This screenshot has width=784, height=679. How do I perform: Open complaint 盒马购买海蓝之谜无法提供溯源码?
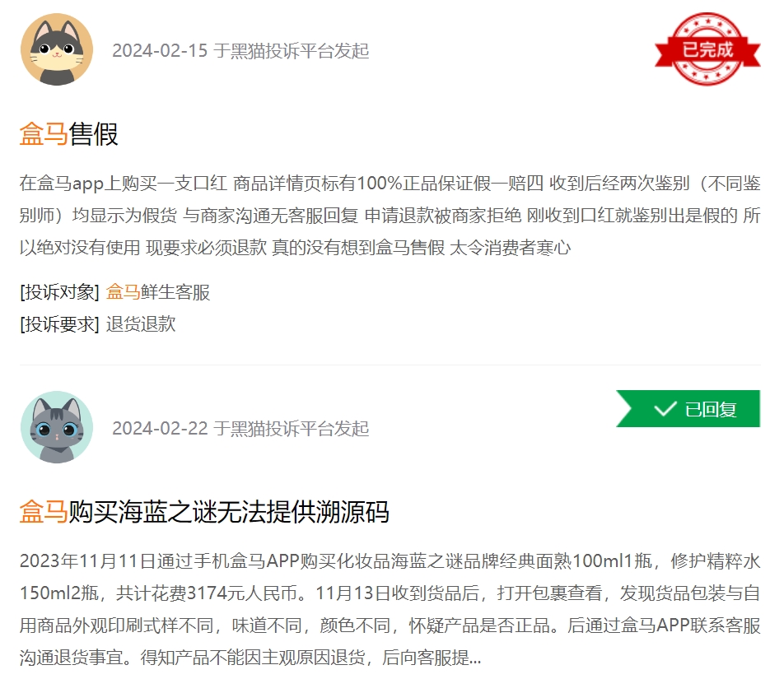click(x=204, y=512)
